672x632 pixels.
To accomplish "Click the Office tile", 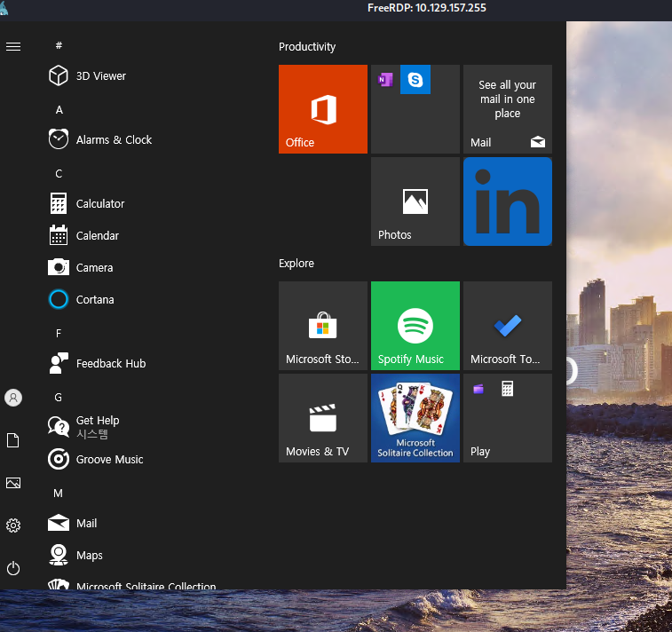I will [323, 109].
